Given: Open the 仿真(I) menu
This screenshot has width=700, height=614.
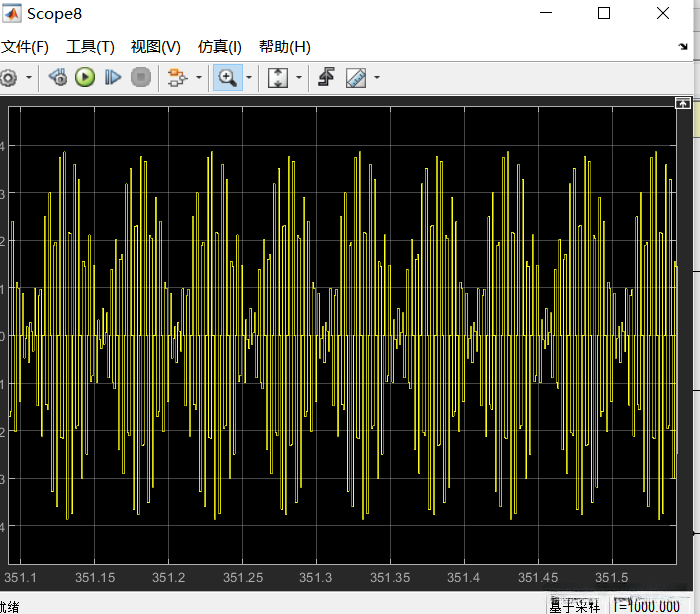Looking at the screenshot, I should [219, 47].
